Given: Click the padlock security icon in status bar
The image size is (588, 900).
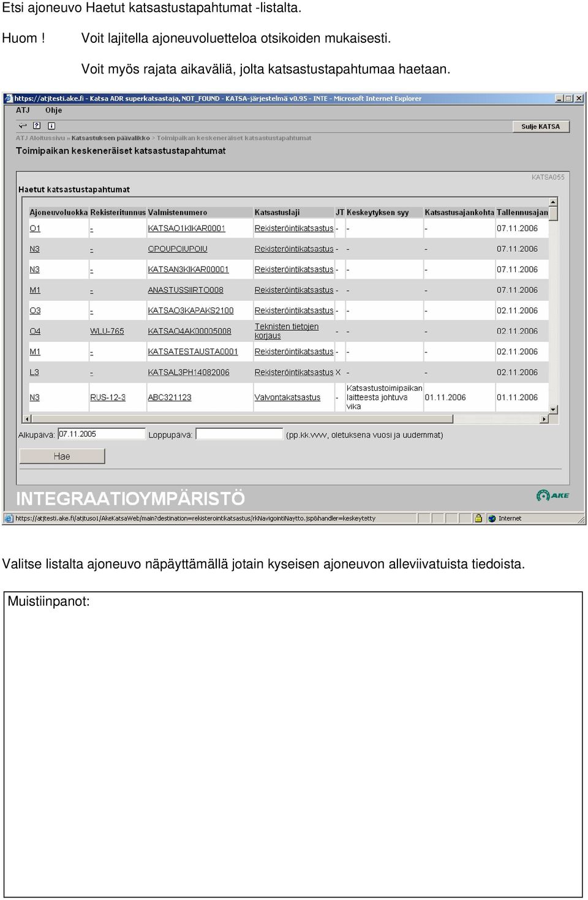Looking at the screenshot, I should coord(478,518).
